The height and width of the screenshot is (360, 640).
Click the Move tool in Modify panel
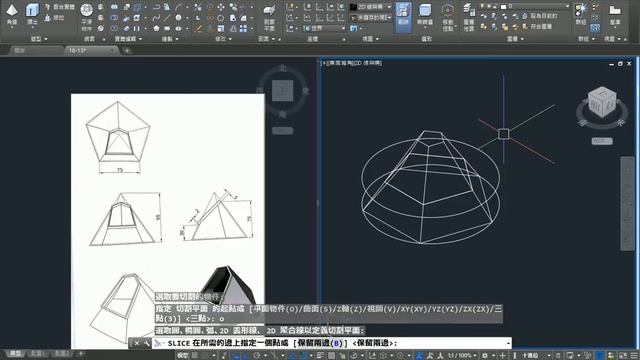click(x=221, y=7)
